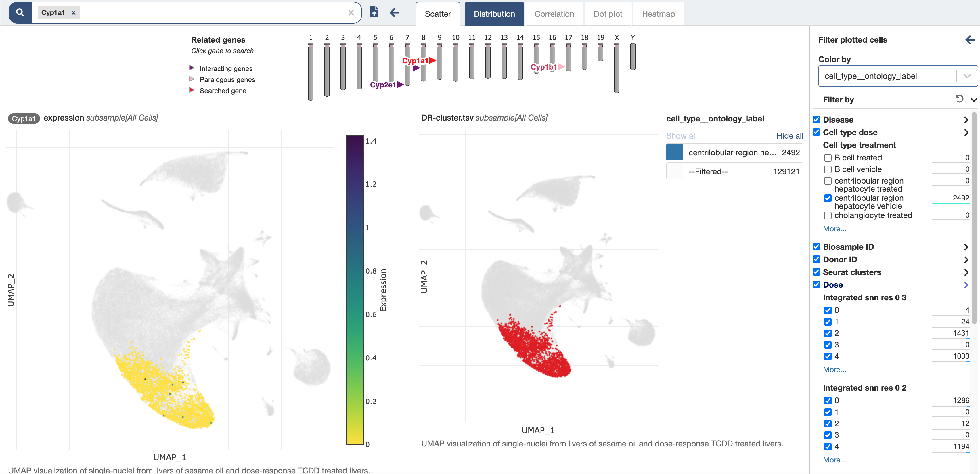The height and width of the screenshot is (474, 980).
Task: Open the Correlation tab
Action: point(554,14)
